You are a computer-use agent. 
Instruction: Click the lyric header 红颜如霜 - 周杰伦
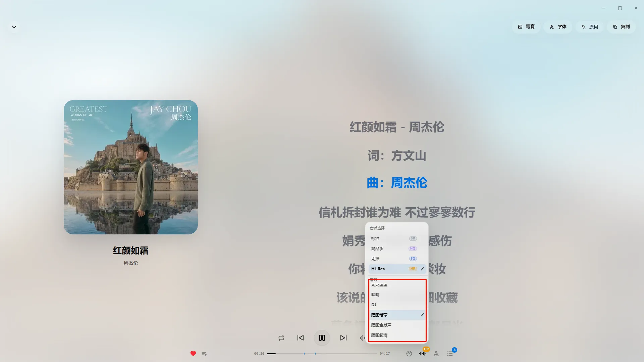(x=397, y=127)
